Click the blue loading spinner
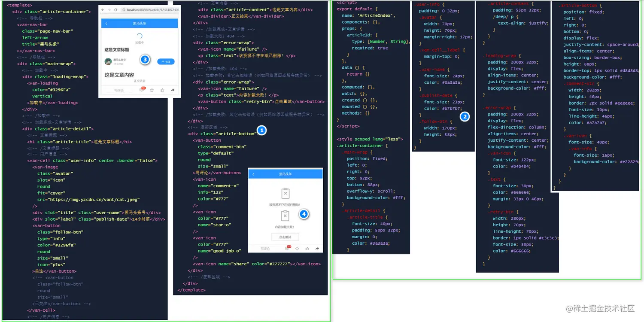 [139, 36]
